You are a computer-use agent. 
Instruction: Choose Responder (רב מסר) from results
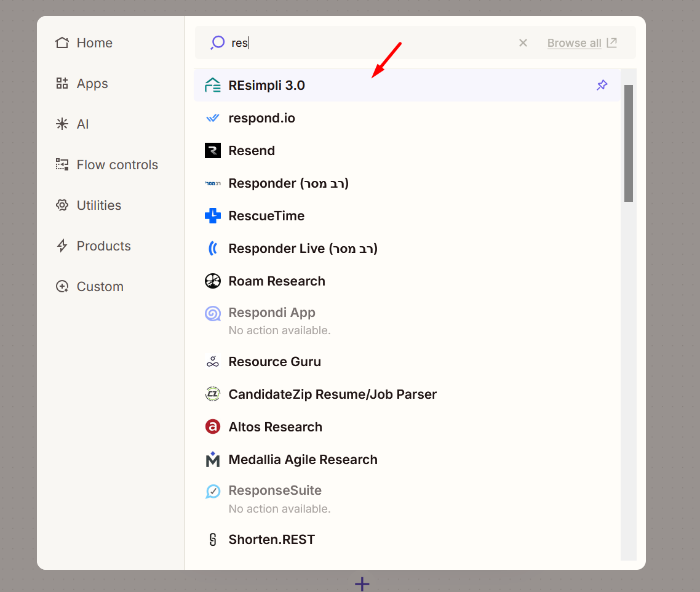pos(407,183)
